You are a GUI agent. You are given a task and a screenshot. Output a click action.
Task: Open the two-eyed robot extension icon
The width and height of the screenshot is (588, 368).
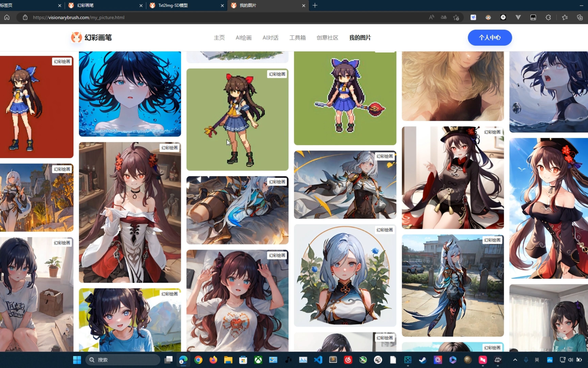(x=533, y=17)
